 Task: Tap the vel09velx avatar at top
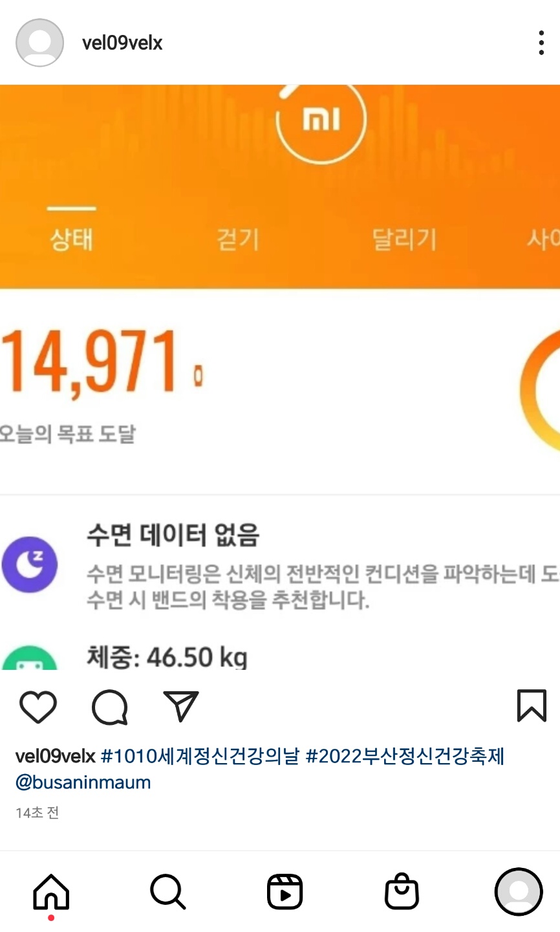point(39,43)
